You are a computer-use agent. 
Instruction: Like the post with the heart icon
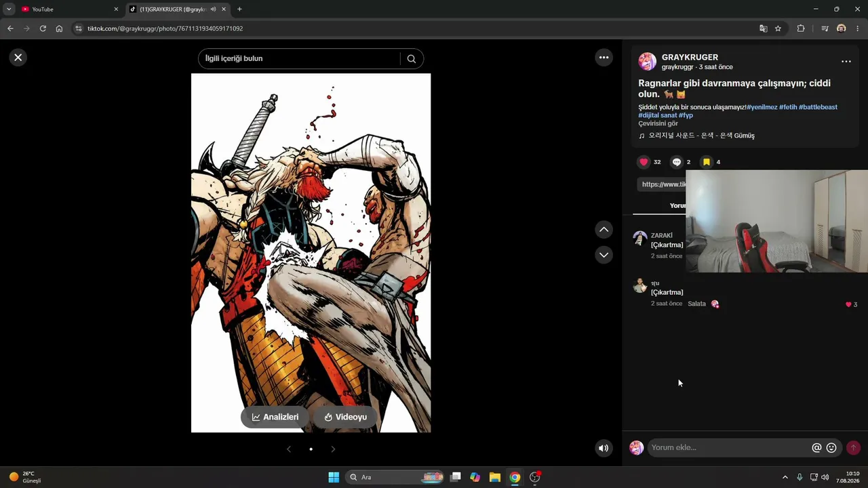point(644,162)
